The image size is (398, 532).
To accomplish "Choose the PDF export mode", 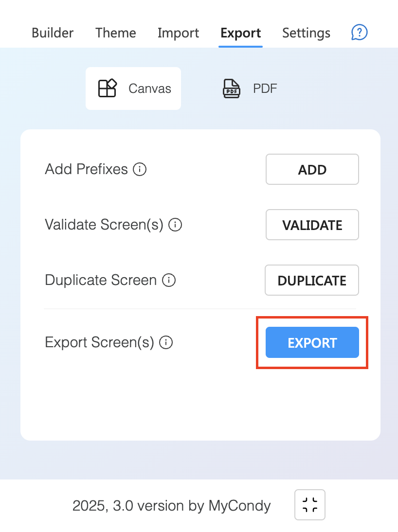I will (250, 88).
